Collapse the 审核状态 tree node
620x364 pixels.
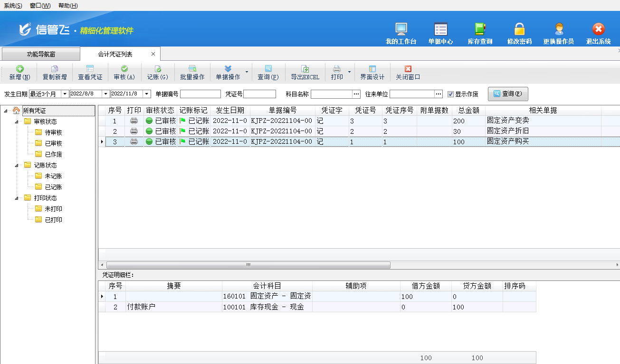click(17, 121)
